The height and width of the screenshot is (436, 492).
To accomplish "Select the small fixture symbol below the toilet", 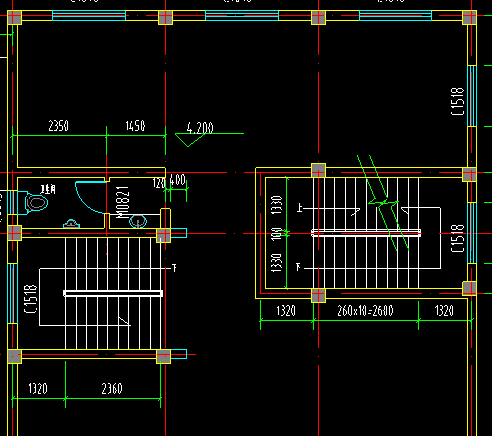I will [71, 224].
